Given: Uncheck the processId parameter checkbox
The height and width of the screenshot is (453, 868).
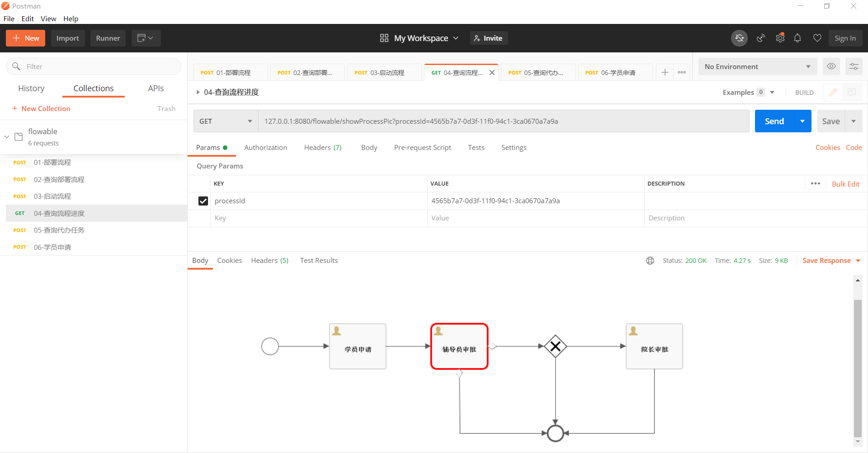Looking at the screenshot, I should (x=203, y=201).
